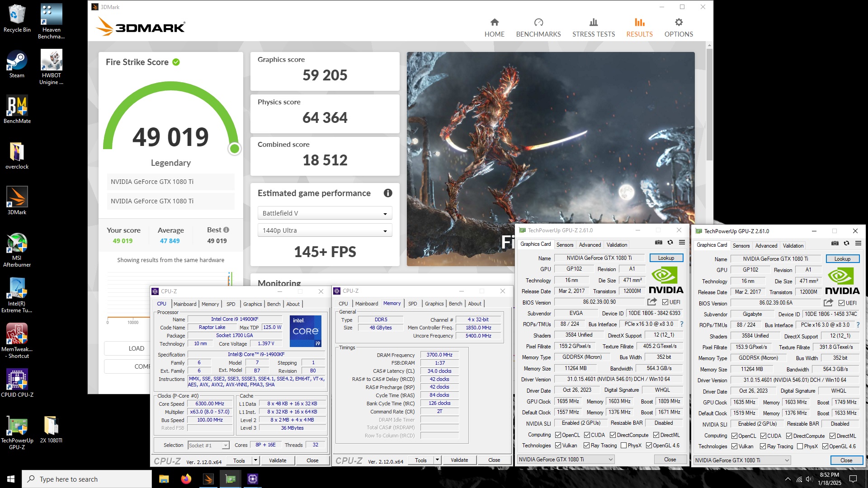Take screenshot in right GPU-Z window
Image resolution: width=868 pixels, height=488 pixels.
835,244
